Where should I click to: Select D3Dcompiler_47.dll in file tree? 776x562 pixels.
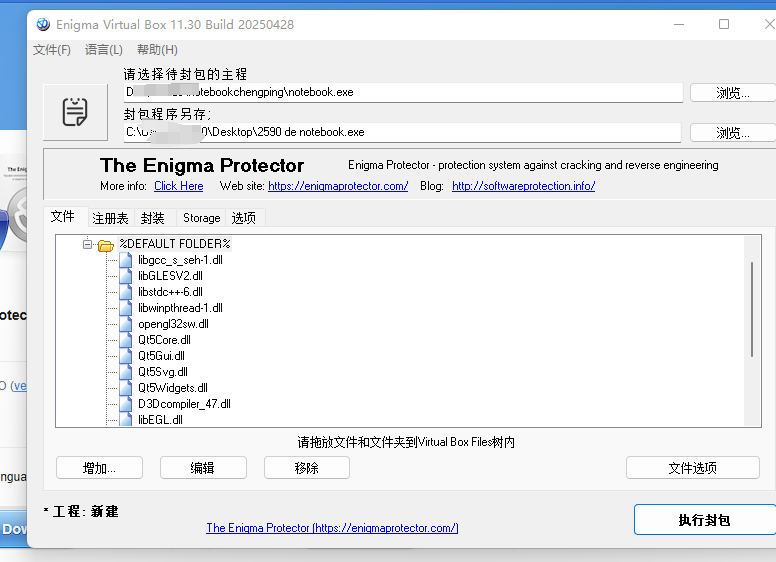click(x=184, y=404)
